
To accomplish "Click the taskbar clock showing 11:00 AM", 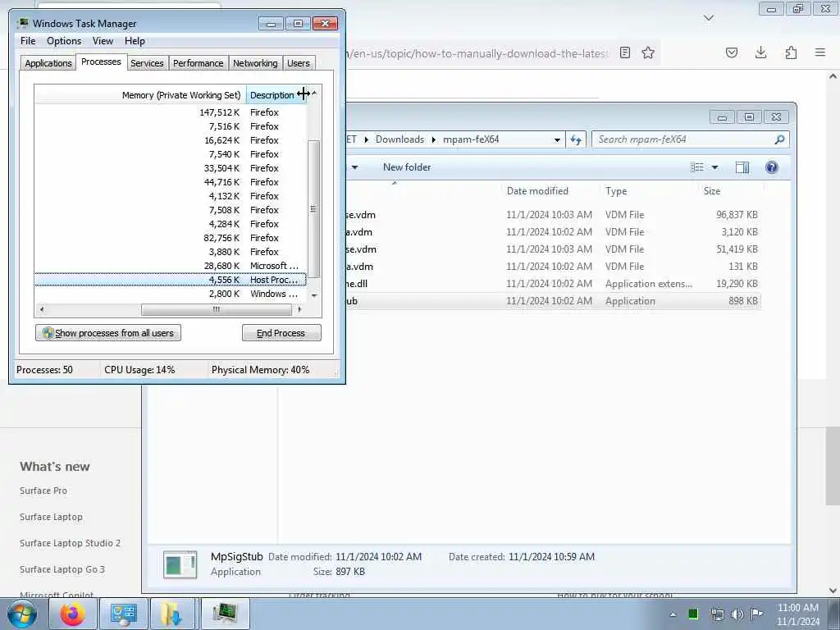I will pyautogui.click(x=797, y=614).
